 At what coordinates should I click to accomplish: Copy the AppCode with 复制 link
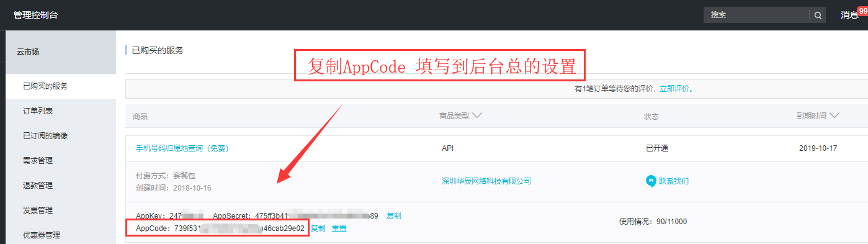click(318, 228)
